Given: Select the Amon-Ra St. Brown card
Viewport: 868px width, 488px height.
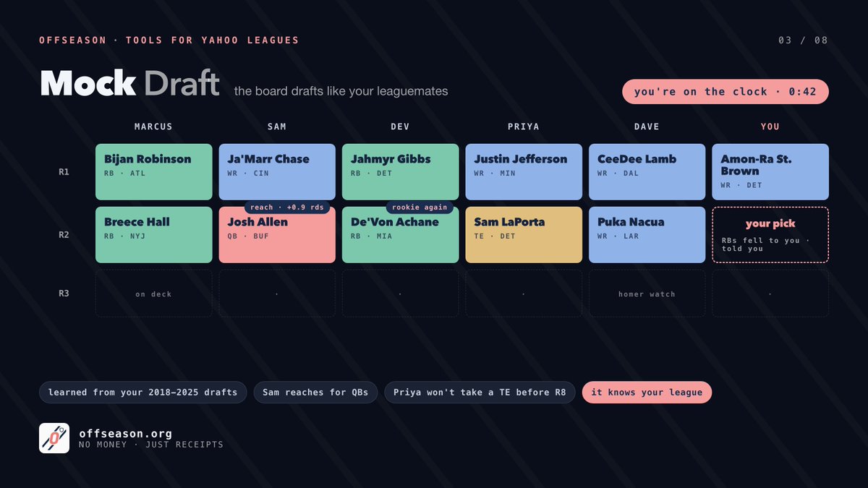Looking at the screenshot, I should (770, 172).
